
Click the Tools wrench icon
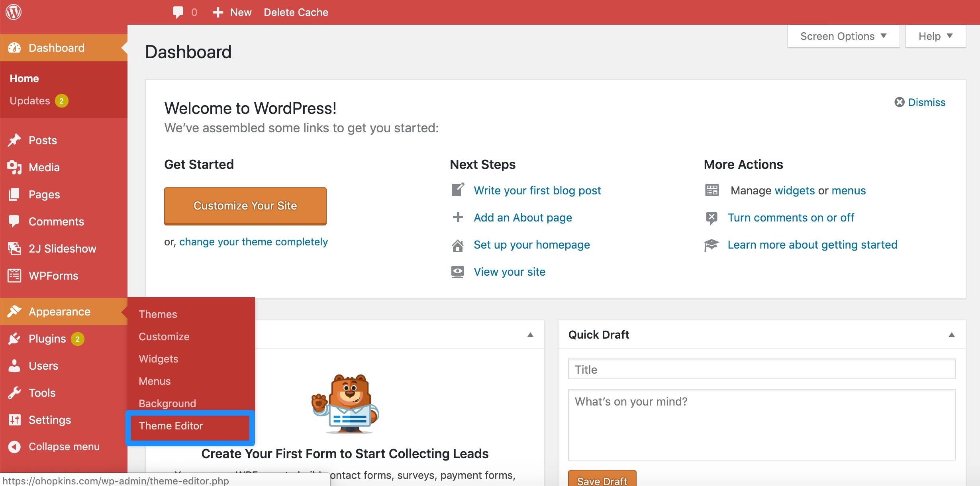14,393
